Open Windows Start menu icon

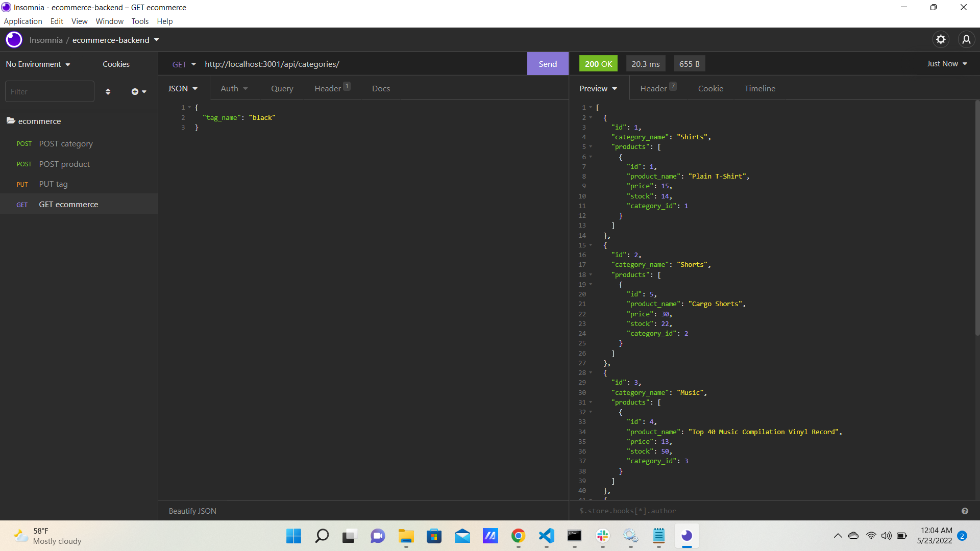293,536
